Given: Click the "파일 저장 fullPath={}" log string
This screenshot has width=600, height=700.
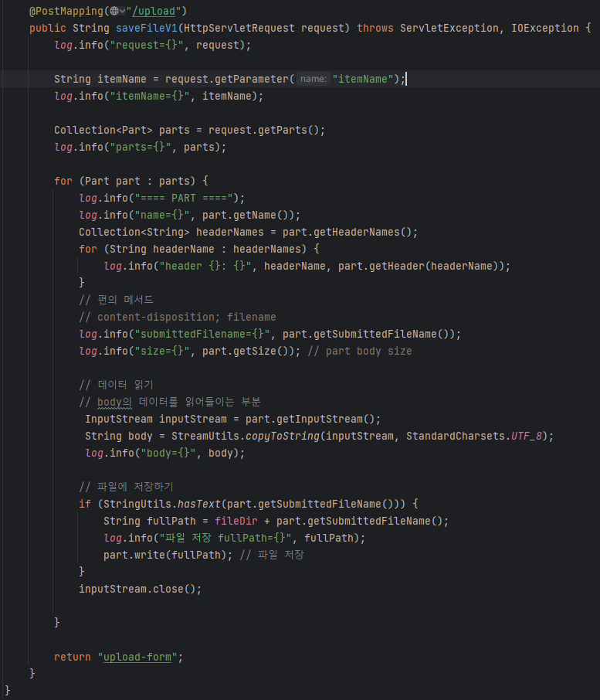Looking at the screenshot, I should (226, 538).
